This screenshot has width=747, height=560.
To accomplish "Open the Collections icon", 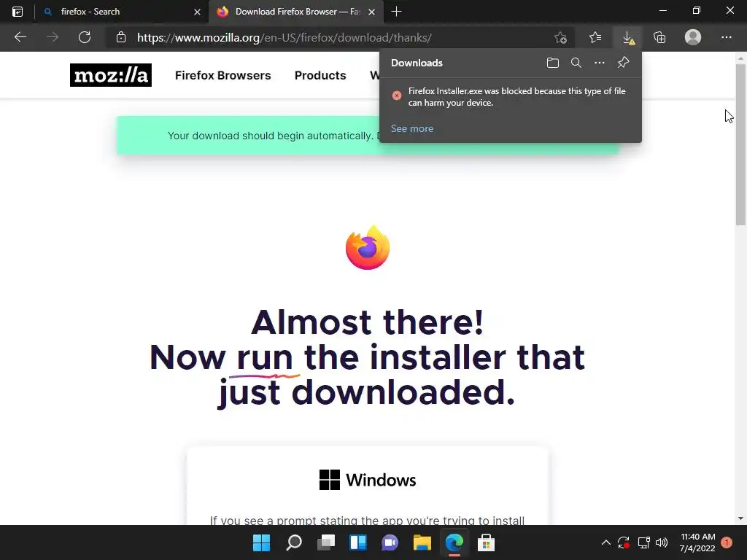I will tap(659, 37).
